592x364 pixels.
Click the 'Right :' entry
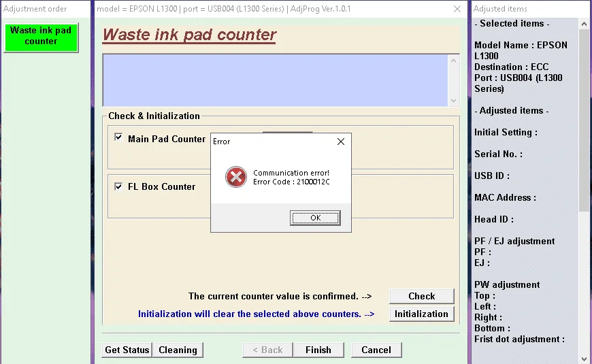pos(488,317)
